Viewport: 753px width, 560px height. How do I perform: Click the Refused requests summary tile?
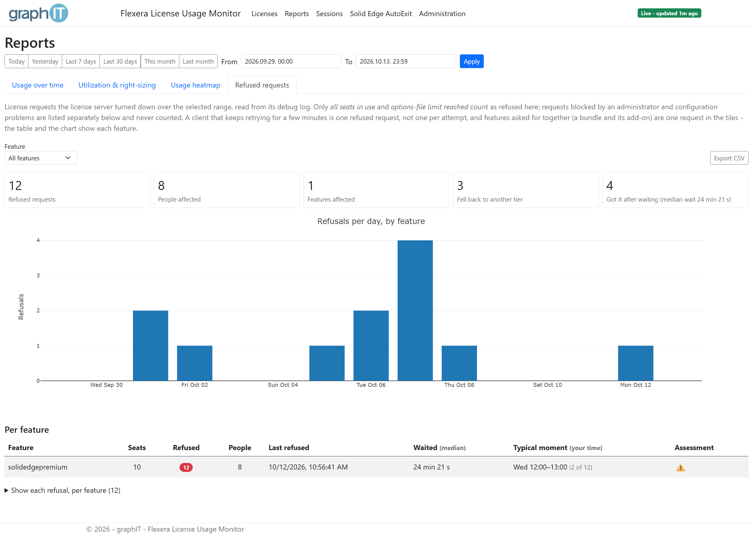pyautogui.click(x=77, y=190)
